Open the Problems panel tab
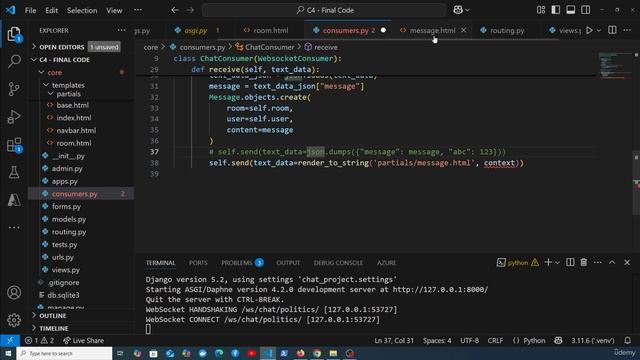Image resolution: width=640 pixels, height=360 pixels. pos(242,263)
